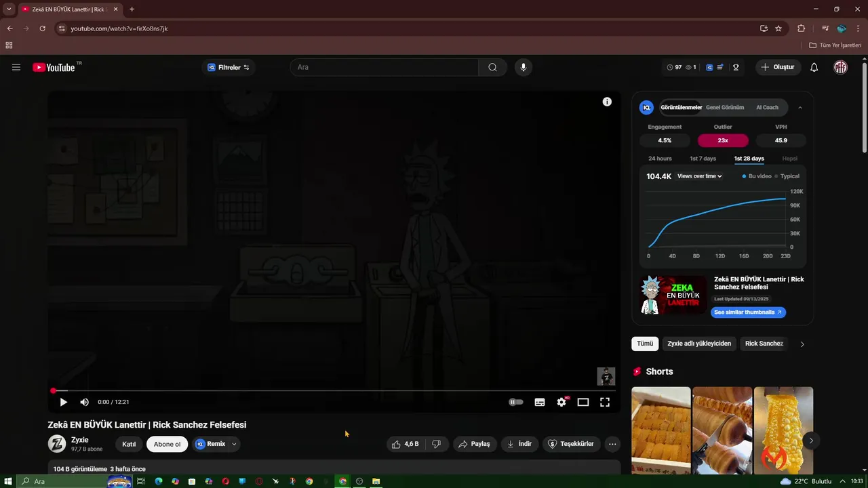Show next Shorts with right arrow

[x=811, y=441]
